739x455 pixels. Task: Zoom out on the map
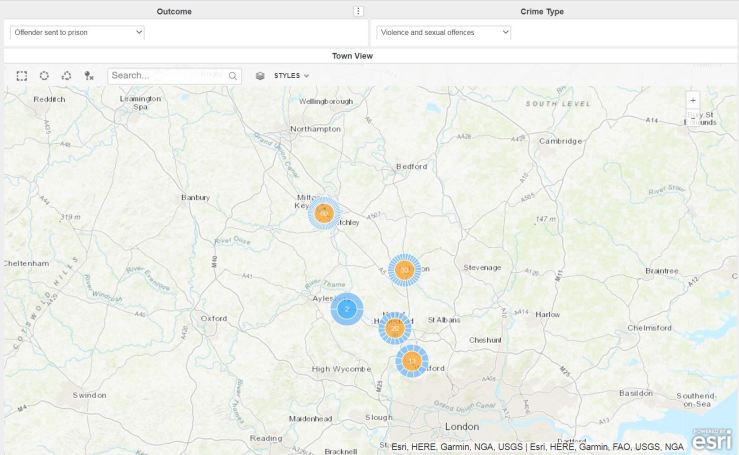(x=693, y=117)
